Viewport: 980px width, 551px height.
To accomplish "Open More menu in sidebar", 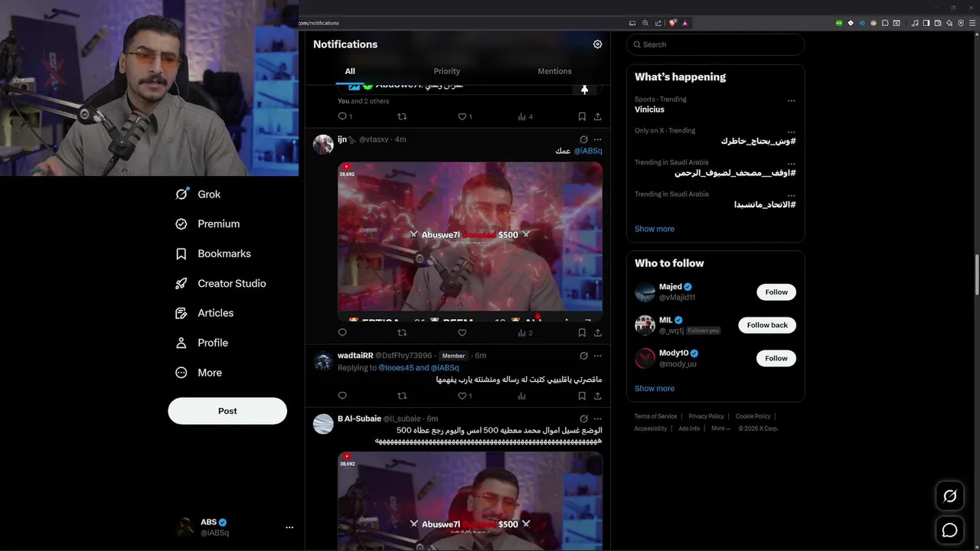I will point(198,373).
